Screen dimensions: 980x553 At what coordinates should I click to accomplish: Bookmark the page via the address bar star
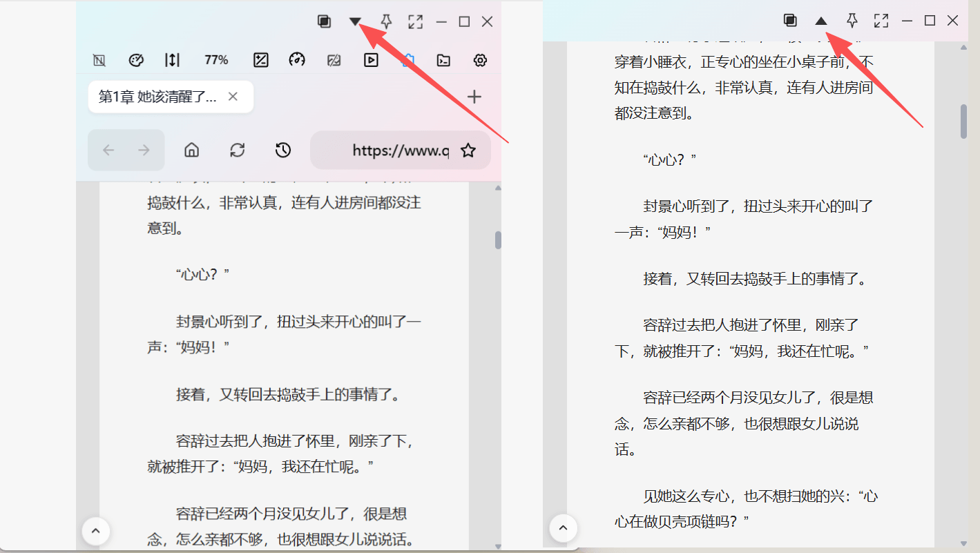468,150
